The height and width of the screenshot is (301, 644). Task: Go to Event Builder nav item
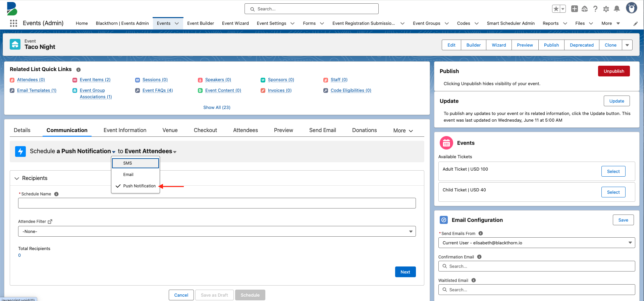coord(201,23)
